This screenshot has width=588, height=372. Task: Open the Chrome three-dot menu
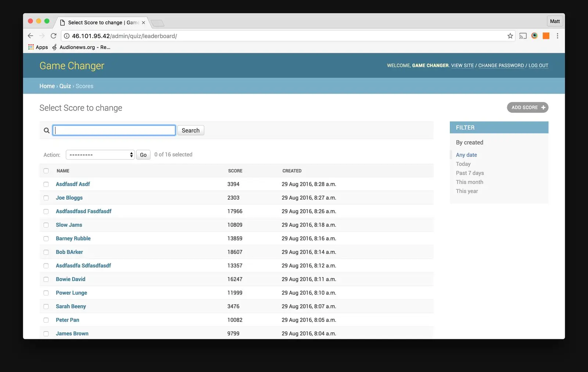pyautogui.click(x=557, y=36)
